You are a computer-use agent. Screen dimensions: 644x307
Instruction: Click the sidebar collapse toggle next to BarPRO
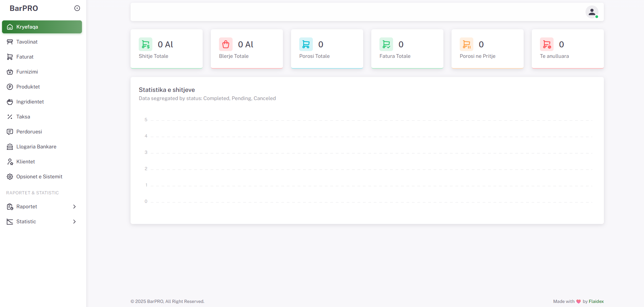[x=77, y=8]
